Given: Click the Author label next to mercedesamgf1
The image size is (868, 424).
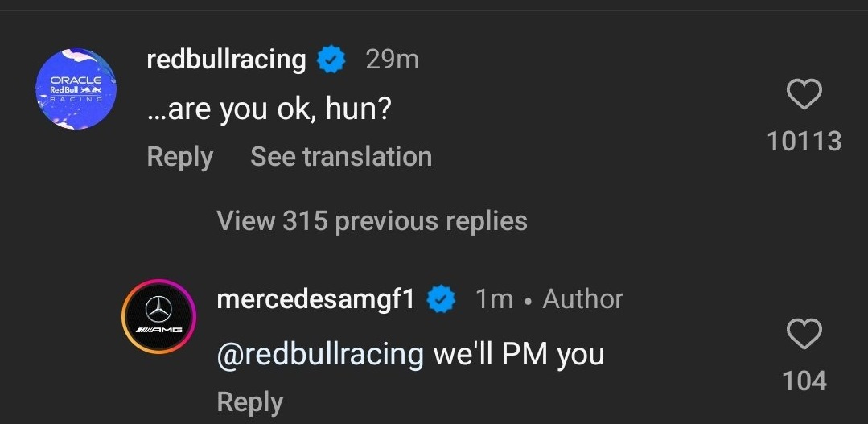Looking at the screenshot, I should (x=583, y=299).
